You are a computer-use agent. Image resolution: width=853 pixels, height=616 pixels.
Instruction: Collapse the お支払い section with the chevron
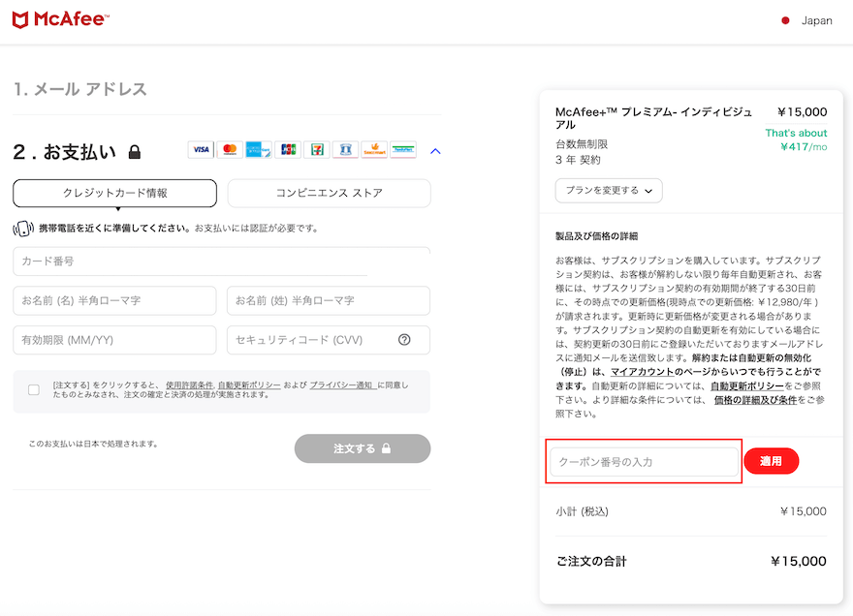(x=435, y=151)
